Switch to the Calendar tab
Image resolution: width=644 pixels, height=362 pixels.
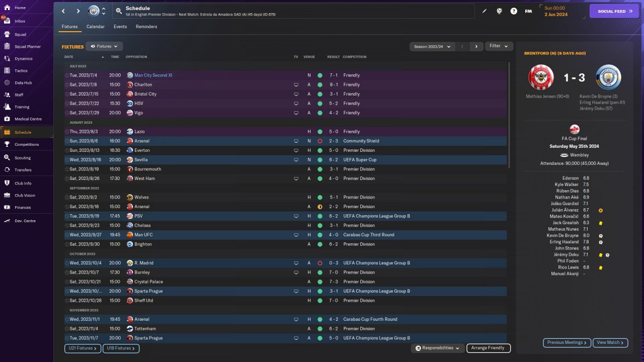[96, 27]
